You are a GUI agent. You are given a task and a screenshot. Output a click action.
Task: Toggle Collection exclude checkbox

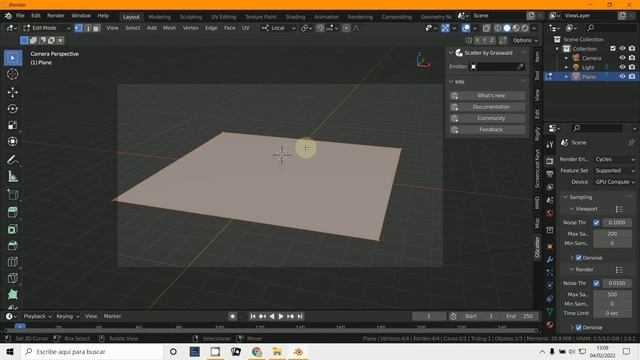[613, 49]
